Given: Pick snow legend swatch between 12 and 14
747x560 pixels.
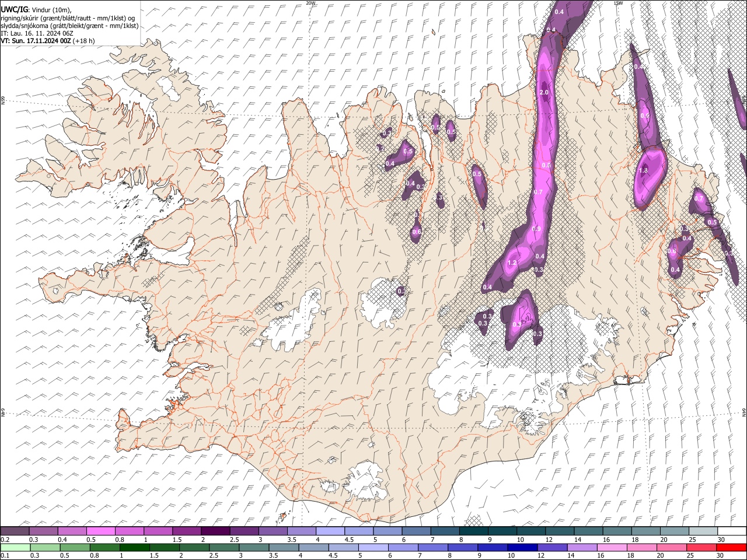Looking at the screenshot, I should coord(560,531).
